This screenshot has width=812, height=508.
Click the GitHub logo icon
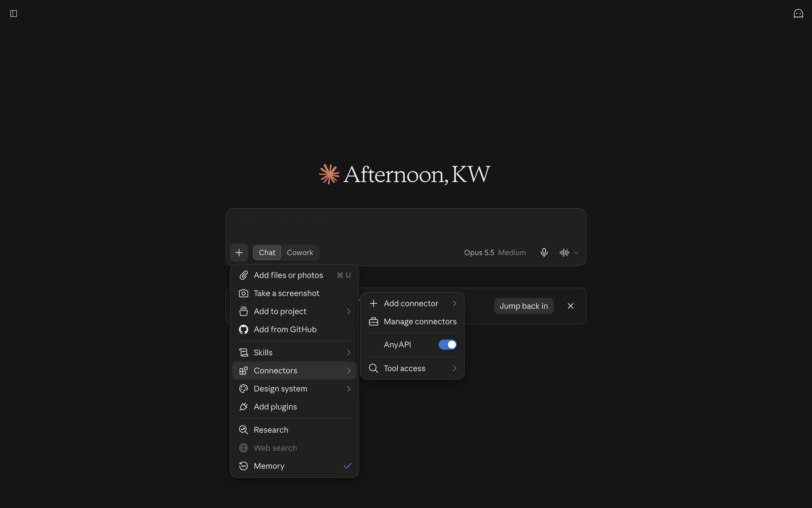pos(244,329)
